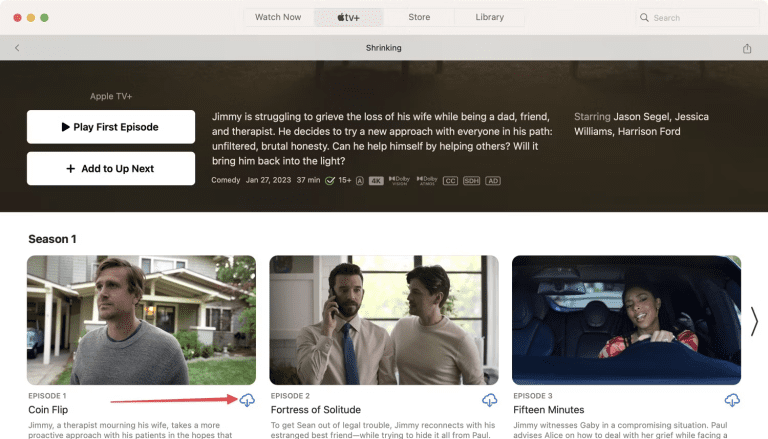Open the Coin Flip episode thumbnail

click(x=141, y=320)
